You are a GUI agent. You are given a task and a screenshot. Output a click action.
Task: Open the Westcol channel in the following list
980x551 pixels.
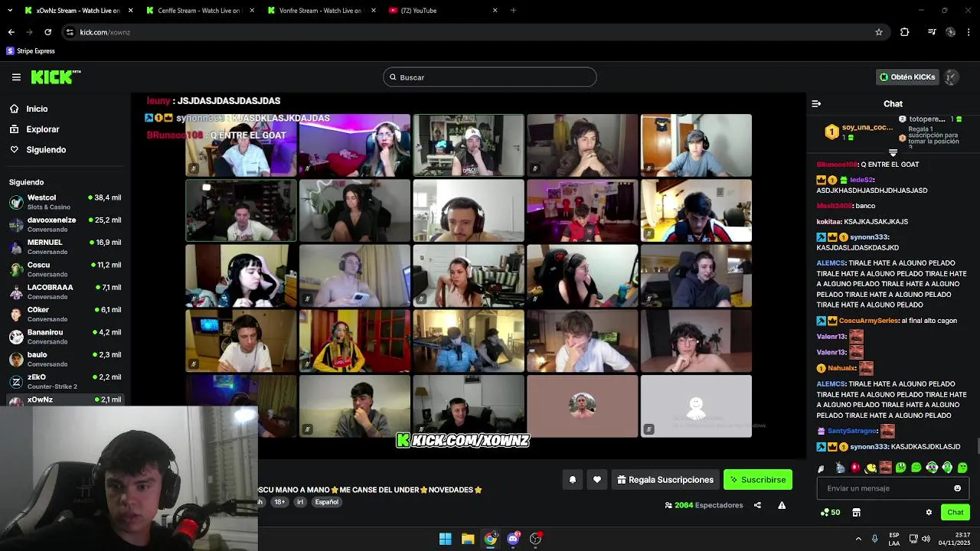click(65, 202)
